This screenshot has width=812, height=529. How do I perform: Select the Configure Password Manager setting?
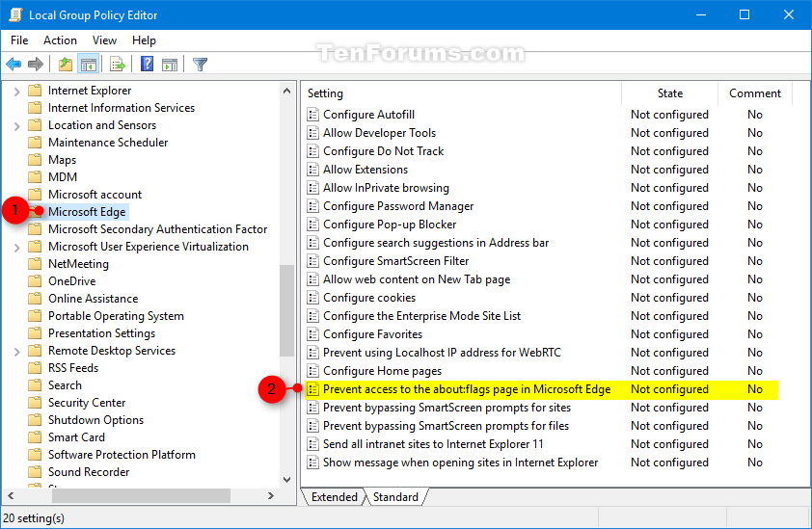(398, 206)
